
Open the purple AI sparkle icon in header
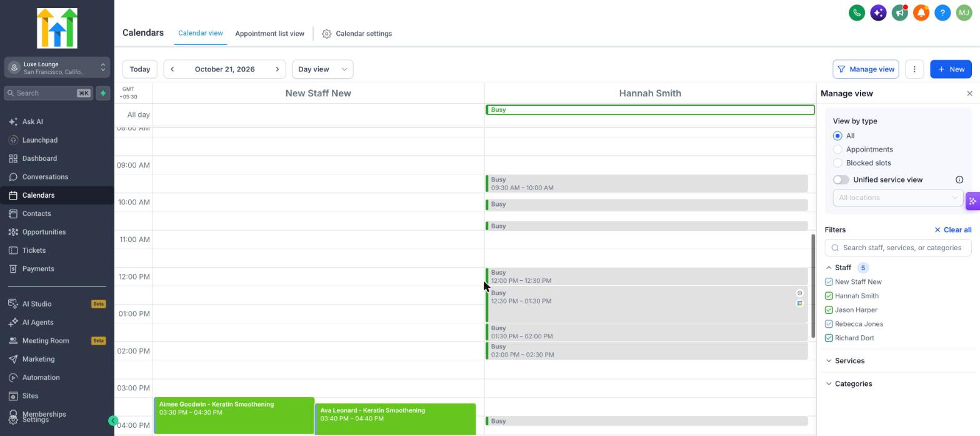click(878, 13)
